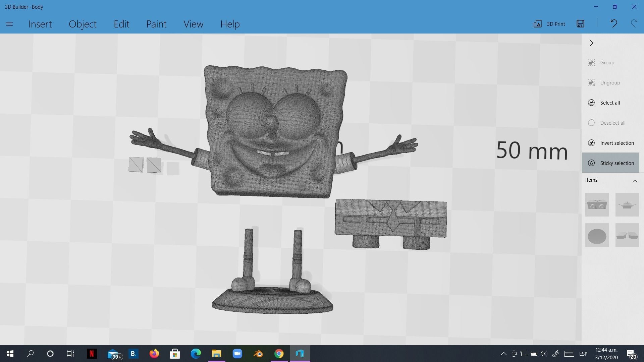
Task: Open Zoom from the taskbar
Action: [237, 354]
